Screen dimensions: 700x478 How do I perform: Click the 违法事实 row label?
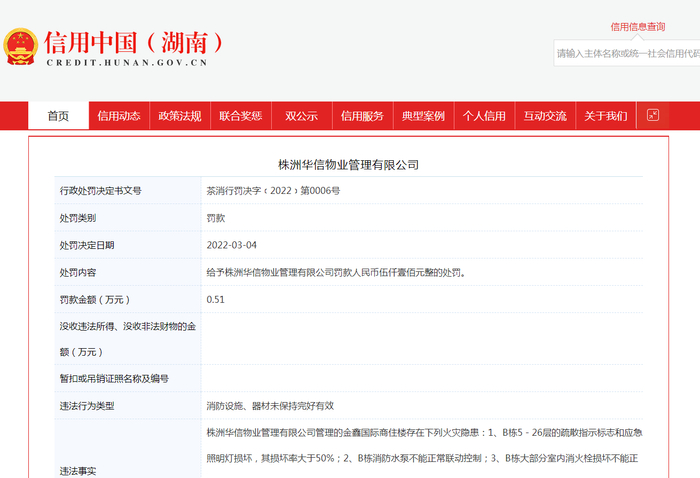78,471
